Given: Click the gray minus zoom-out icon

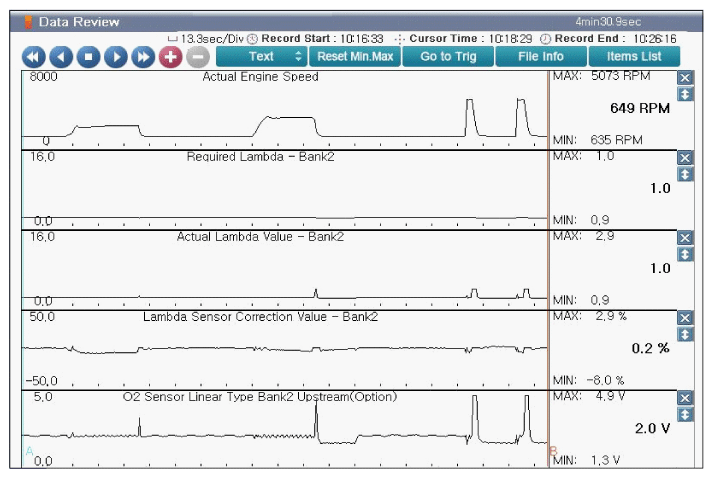Looking at the screenshot, I should point(197,57).
